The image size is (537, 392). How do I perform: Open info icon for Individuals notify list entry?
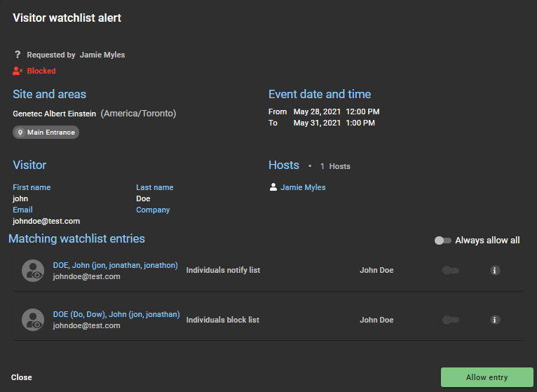click(x=495, y=271)
